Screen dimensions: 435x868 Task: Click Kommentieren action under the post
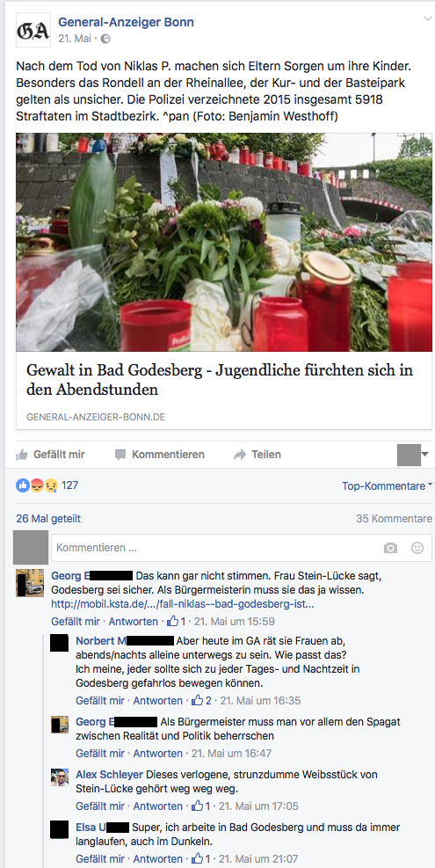coord(160,455)
